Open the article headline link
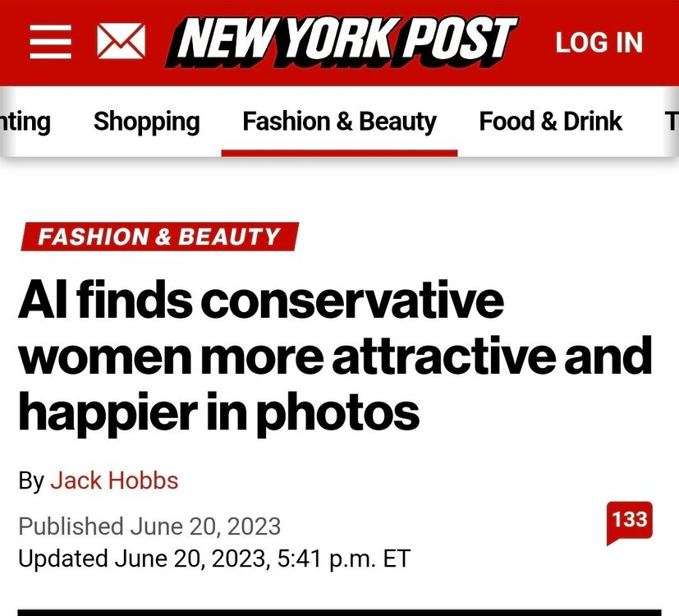 [x=328, y=352]
